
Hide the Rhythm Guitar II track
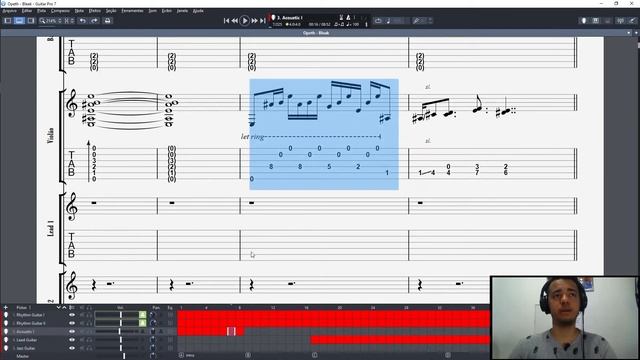pyautogui.click(x=72, y=323)
